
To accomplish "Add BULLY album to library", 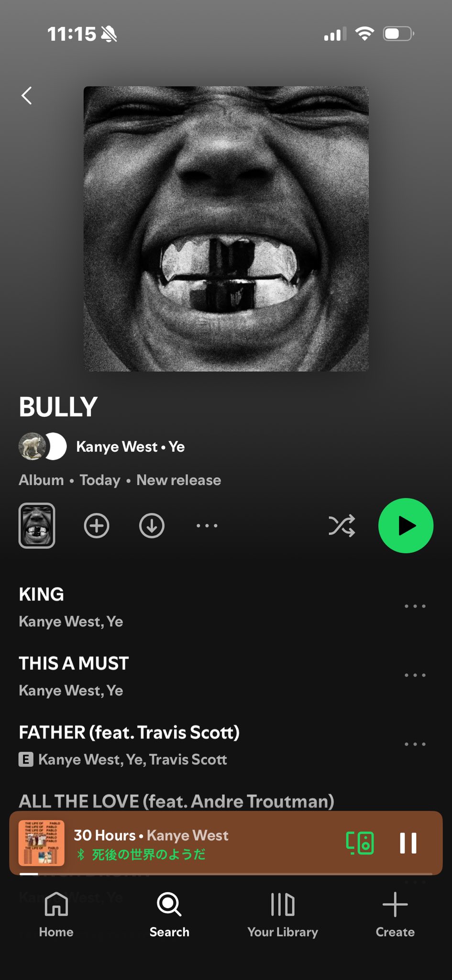I will point(97,526).
